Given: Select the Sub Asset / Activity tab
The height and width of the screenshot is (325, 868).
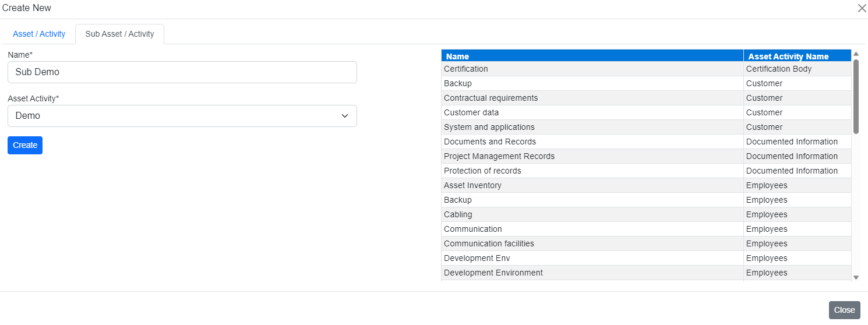Looking at the screenshot, I should tap(119, 34).
